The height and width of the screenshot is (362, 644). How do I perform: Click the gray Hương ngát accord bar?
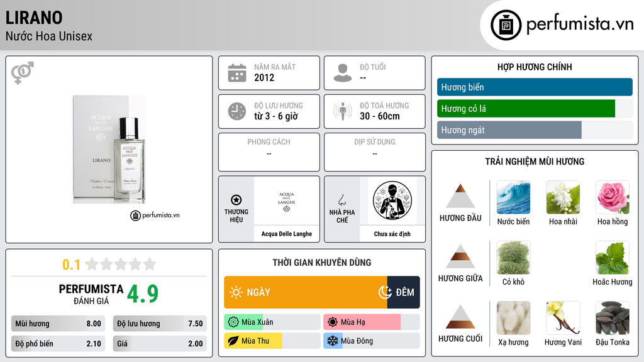[509, 129]
